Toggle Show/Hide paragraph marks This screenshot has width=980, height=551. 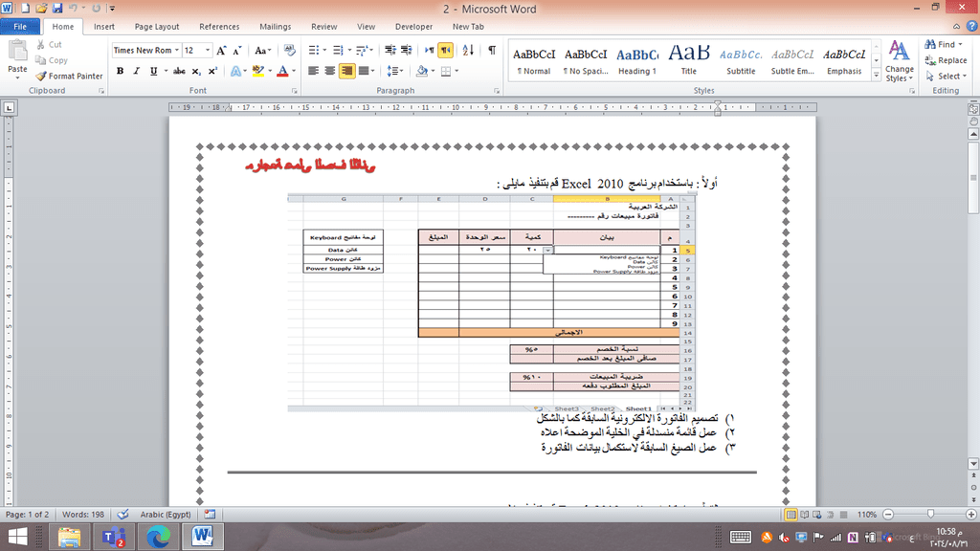point(492,50)
